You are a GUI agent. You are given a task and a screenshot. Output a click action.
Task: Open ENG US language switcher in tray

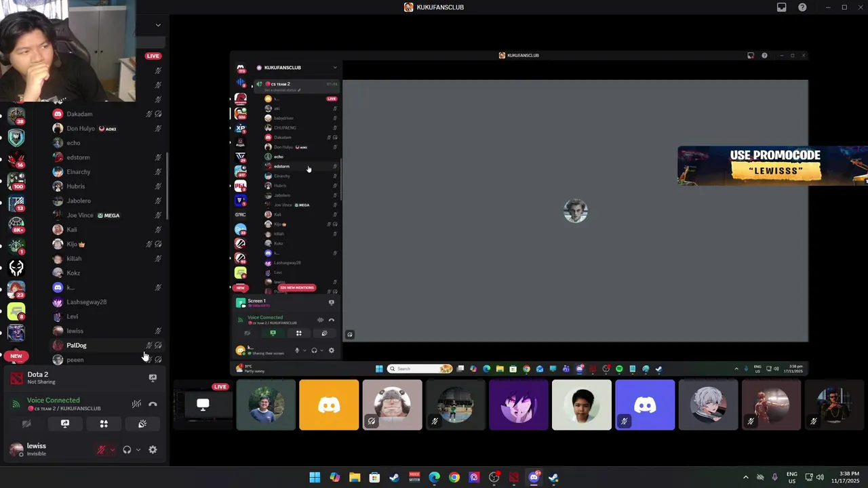coord(792,477)
